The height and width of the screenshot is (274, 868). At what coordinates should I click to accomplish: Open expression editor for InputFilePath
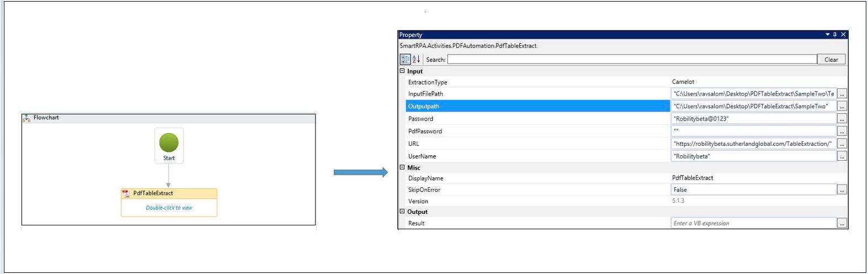tap(842, 94)
